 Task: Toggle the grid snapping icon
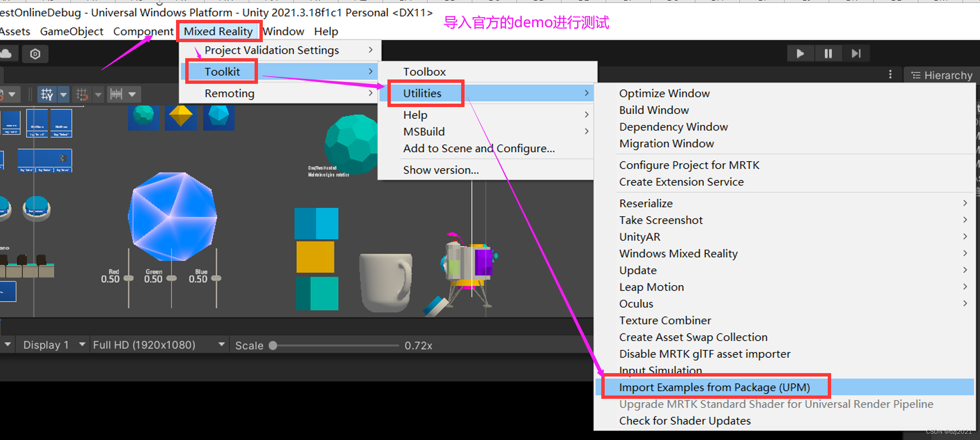[47, 94]
